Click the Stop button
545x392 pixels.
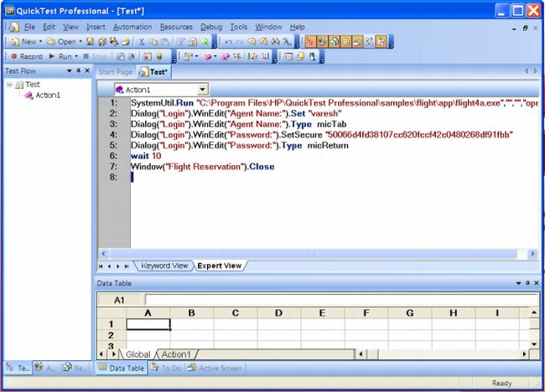(x=95, y=56)
